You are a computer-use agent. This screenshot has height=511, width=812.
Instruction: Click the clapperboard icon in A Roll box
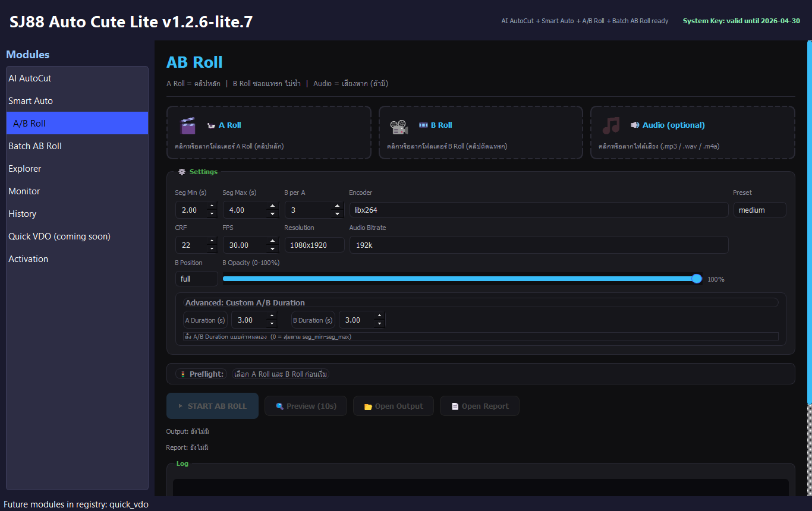click(x=188, y=126)
